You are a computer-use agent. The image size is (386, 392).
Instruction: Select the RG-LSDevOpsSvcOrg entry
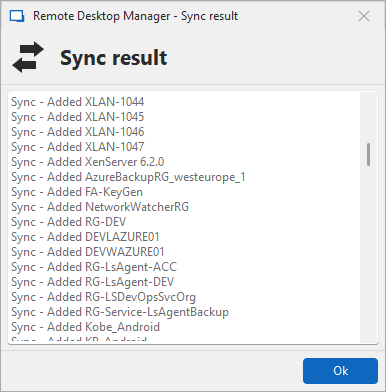click(103, 297)
